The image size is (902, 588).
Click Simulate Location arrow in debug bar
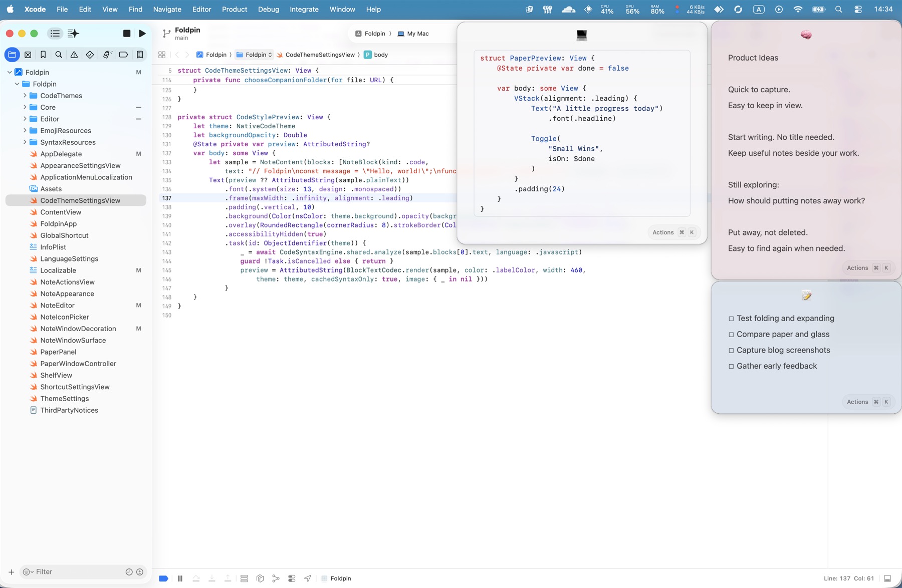click(308, 578)
